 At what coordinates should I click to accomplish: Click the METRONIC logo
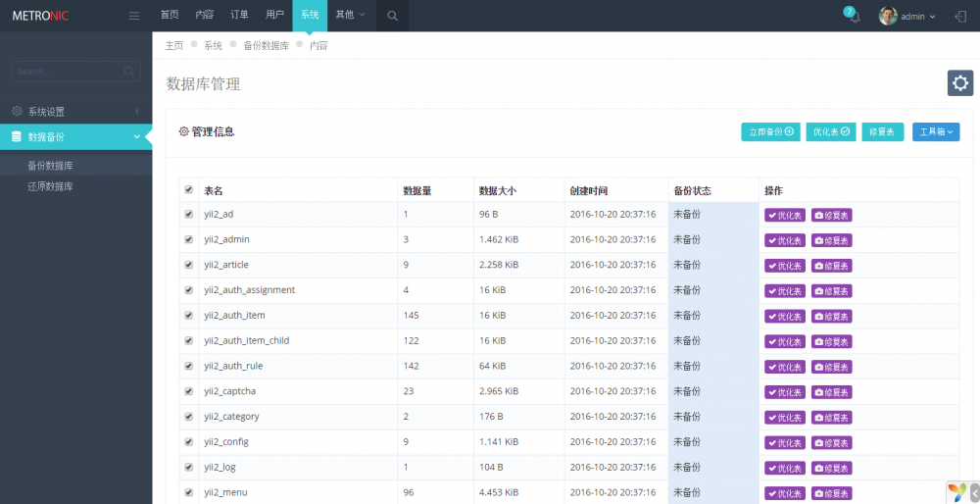(40, 16)
